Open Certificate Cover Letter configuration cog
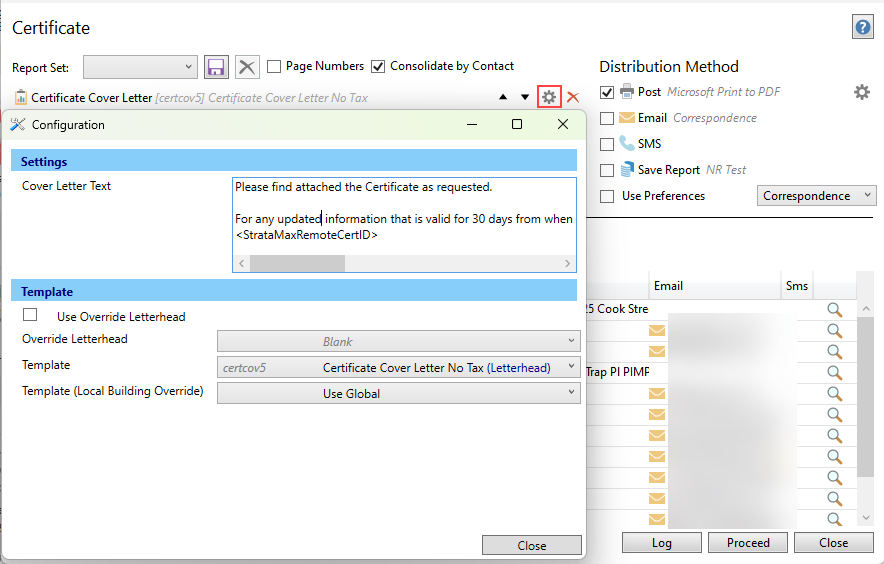The image size is (884, 564). click(549, 97)
